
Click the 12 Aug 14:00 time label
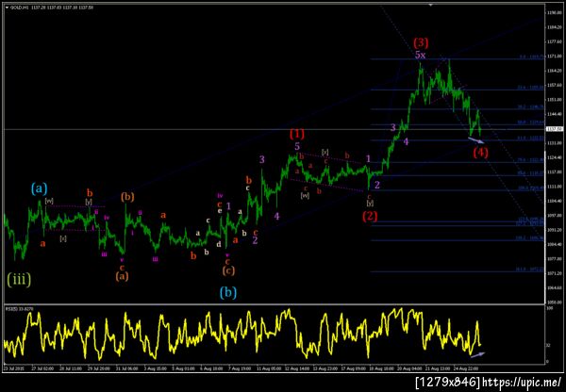(297, 368)
